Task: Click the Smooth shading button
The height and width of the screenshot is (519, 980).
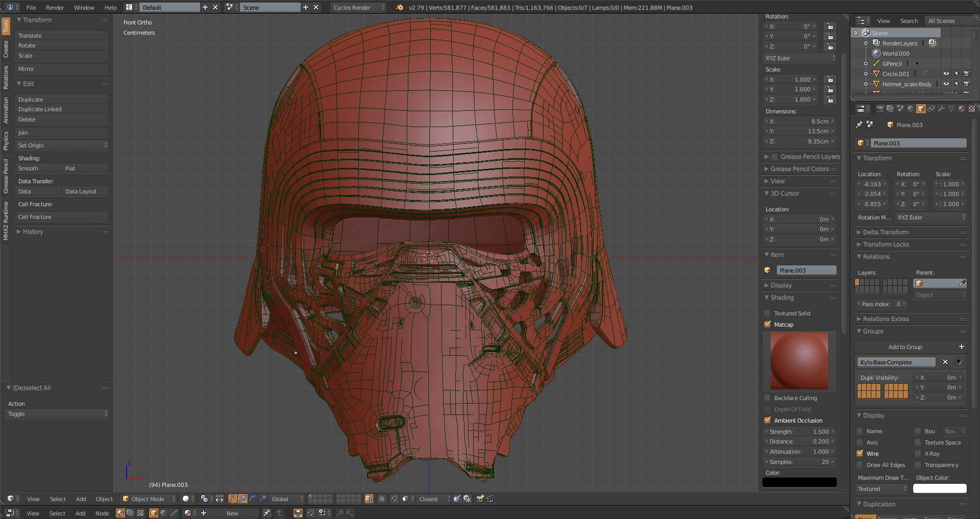Action: 38,168
